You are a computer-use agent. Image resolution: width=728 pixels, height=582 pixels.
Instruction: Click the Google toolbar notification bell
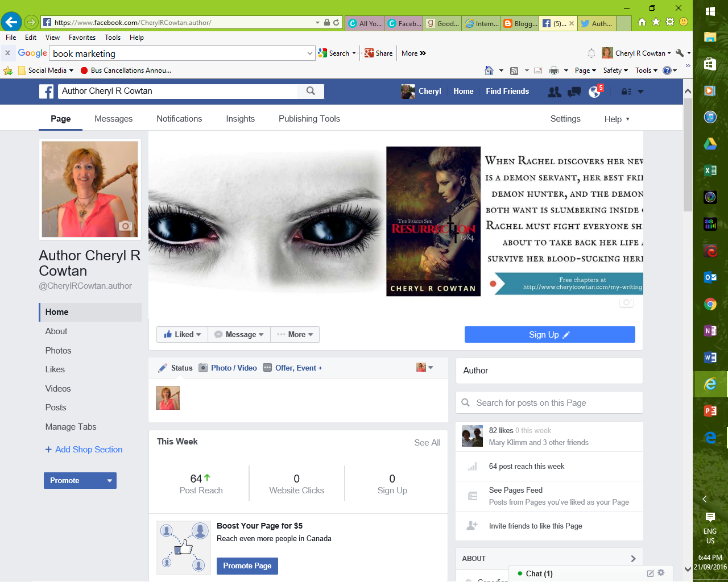pyautogui.click(x=591, y=53)
